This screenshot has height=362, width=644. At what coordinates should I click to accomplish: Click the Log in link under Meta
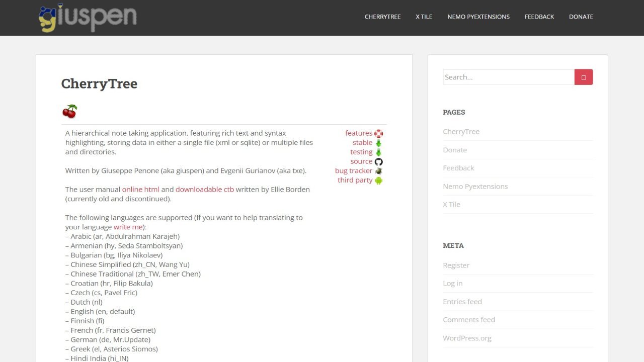pos(453,283)
